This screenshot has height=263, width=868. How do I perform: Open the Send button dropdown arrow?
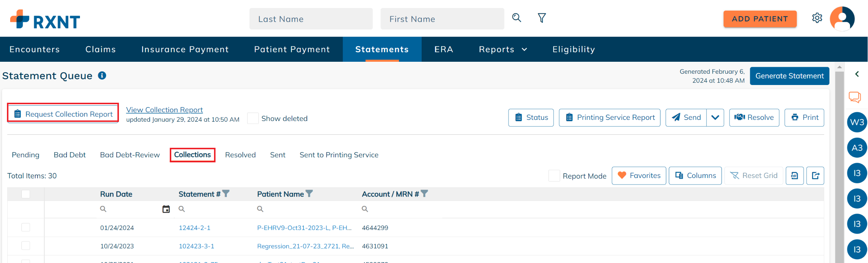(x=715, y=118)
